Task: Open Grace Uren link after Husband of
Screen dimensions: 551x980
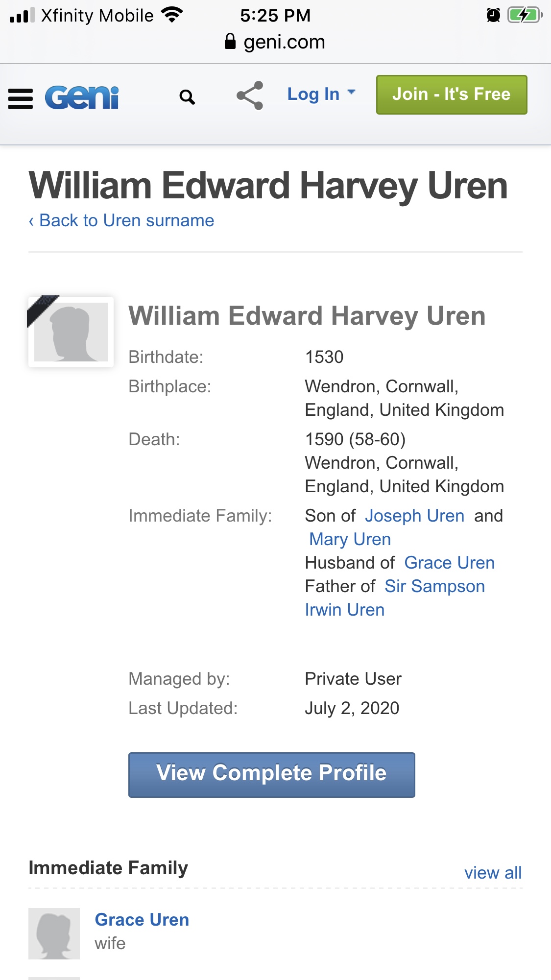Action: point(449,563)
